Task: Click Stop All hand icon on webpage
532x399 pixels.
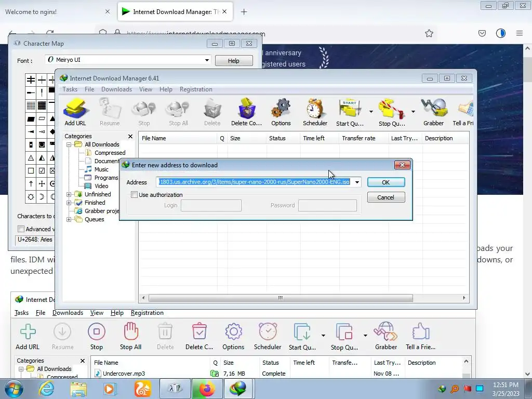Action: pyautogui.click(x=130, y=331)
